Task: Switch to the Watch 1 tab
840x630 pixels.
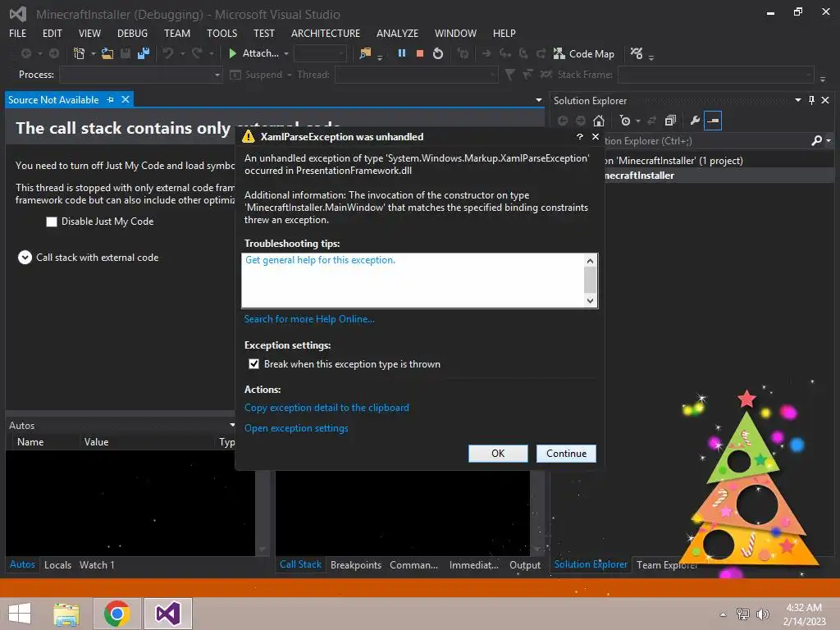Action: 97,564
